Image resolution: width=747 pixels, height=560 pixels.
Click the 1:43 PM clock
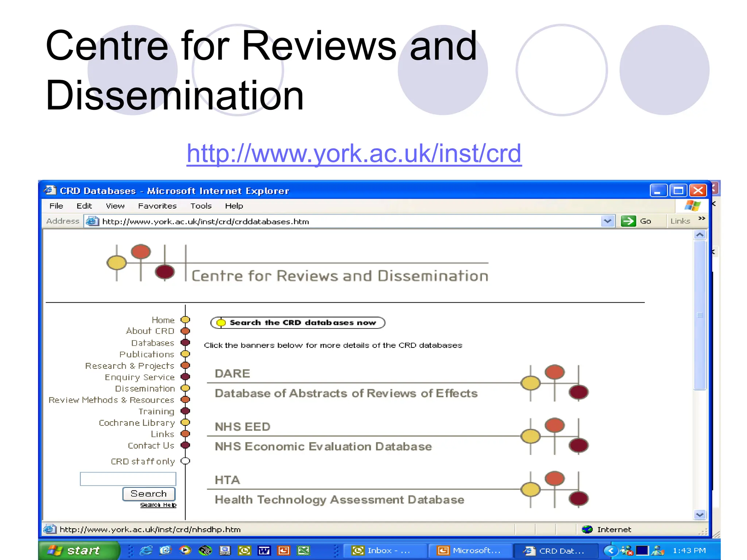pyautogui.click(x=689, y=550)
